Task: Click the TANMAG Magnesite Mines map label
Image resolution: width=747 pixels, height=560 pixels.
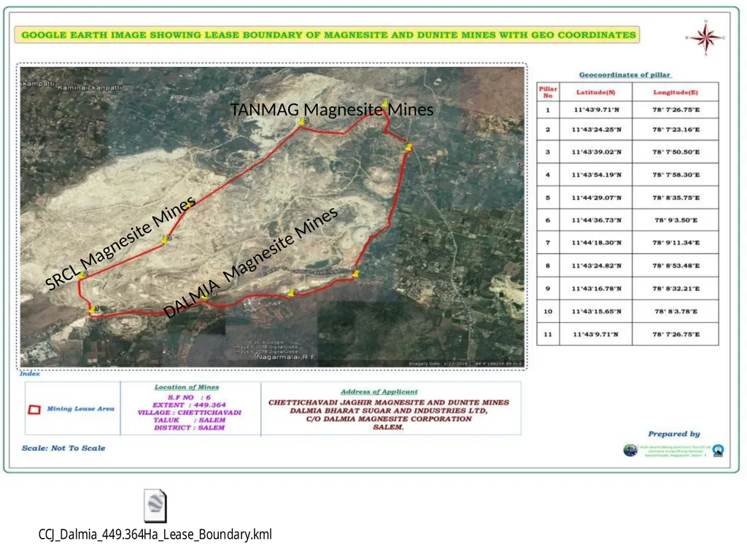Action: point(332,109)
